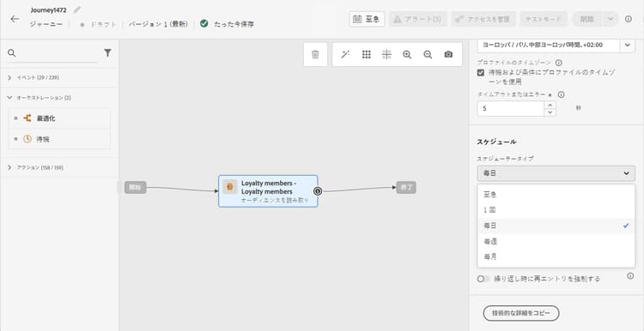Click the crosshair alignment guides icon
The width and height of the screenshot is (644, 331).
(386, 55)
